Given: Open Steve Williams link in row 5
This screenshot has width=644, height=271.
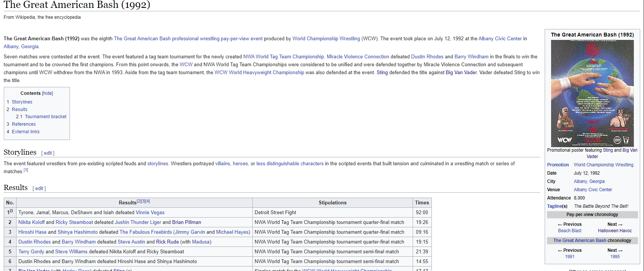Looking at the screenshot, I should [x=71, y=252].
